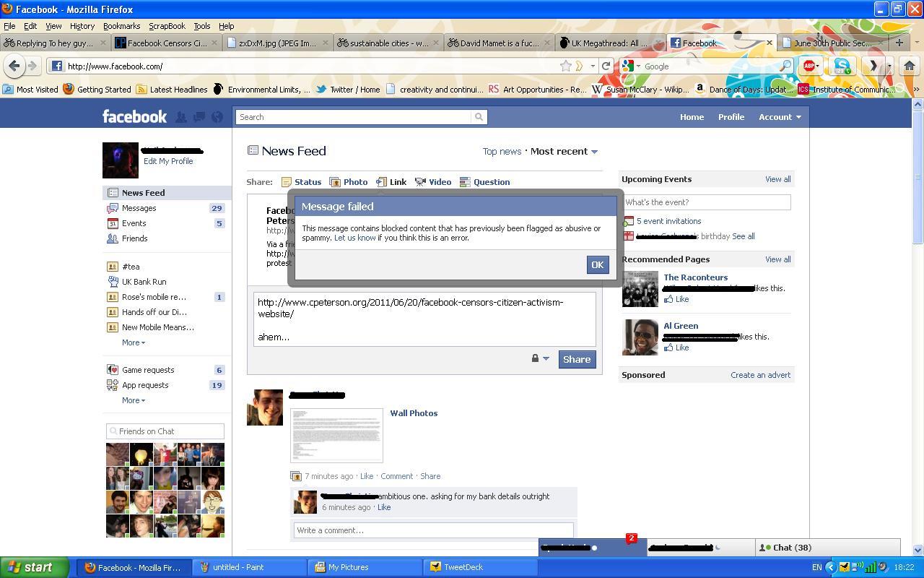
Task: Click Edit My Profile link
Action: (168, 161)
